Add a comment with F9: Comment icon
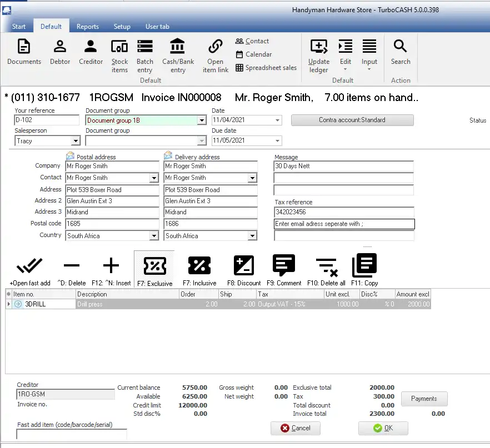This screenshot has height=448, width=490. pos(284,271)
